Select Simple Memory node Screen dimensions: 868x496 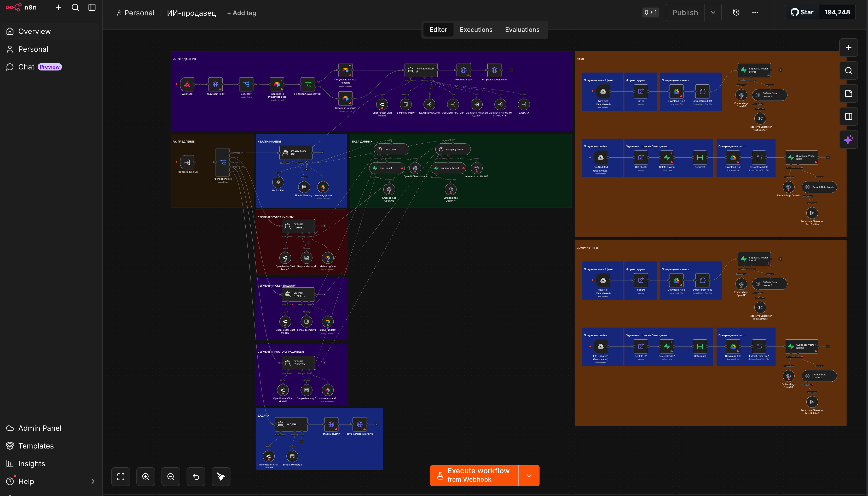point(406,104)
